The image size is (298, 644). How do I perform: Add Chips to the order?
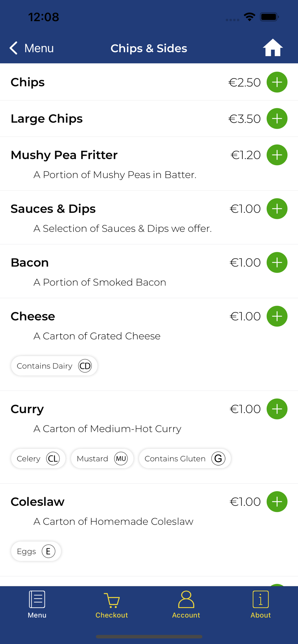(277, 82)
